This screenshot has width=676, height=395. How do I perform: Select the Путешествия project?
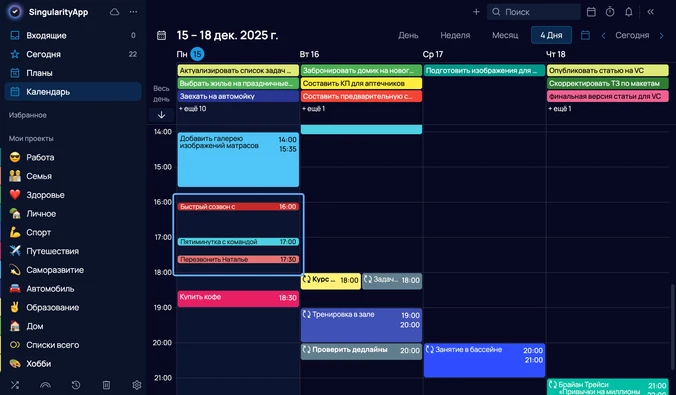(x=73, y=251)
